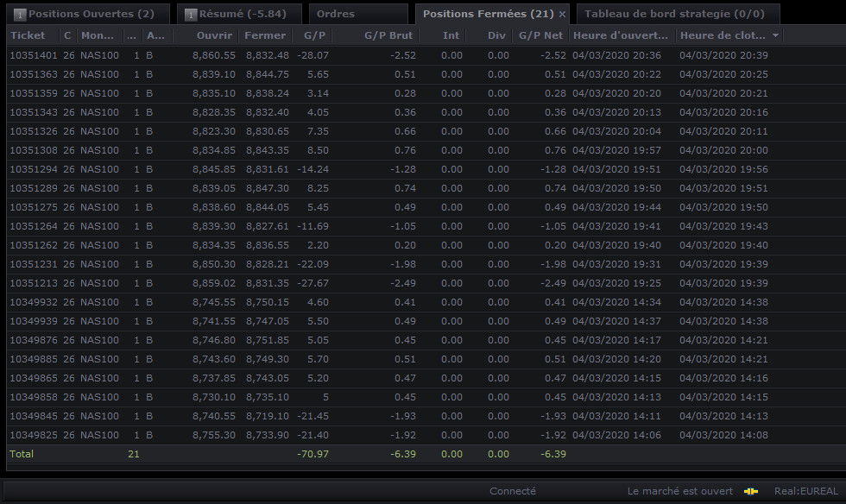Open the Ordres tab

(x=357, y=14)
